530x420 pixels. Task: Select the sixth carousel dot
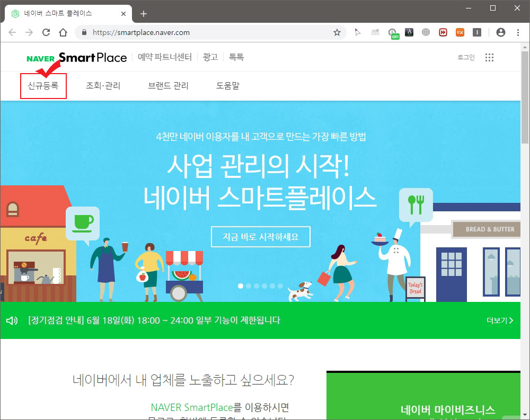tap(280, 286)
